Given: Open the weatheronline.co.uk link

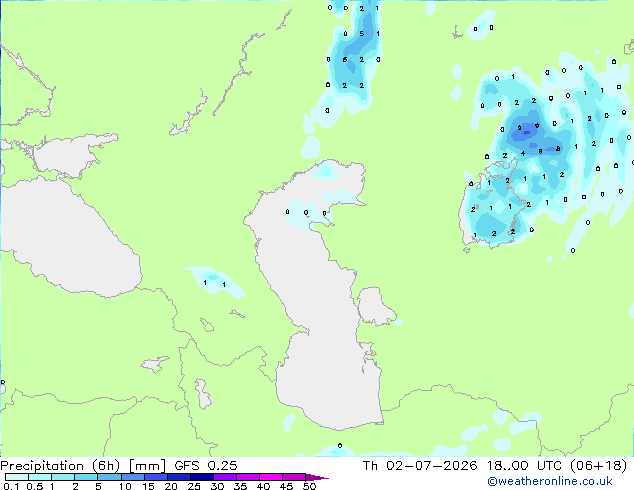Looking at the screenshot, I should (x=549, y=481).
